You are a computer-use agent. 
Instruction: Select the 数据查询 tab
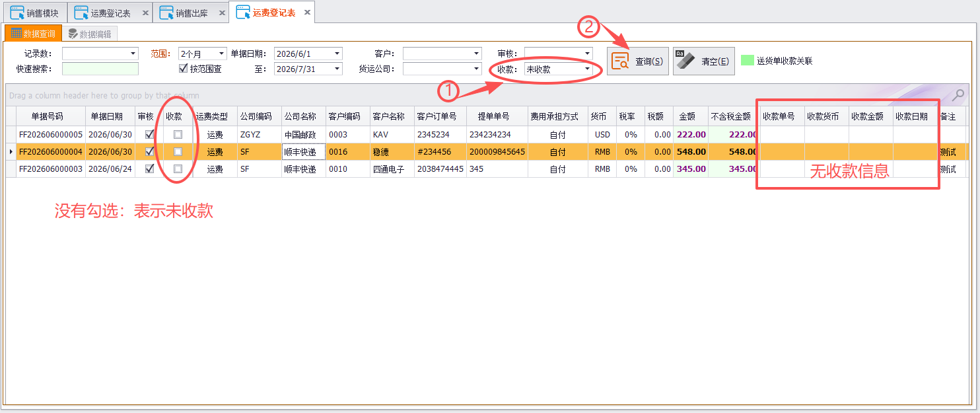point(33,34)
